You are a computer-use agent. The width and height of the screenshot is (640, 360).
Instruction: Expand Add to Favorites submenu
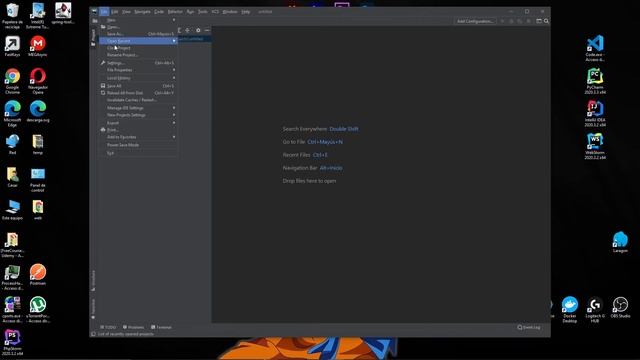138,137
